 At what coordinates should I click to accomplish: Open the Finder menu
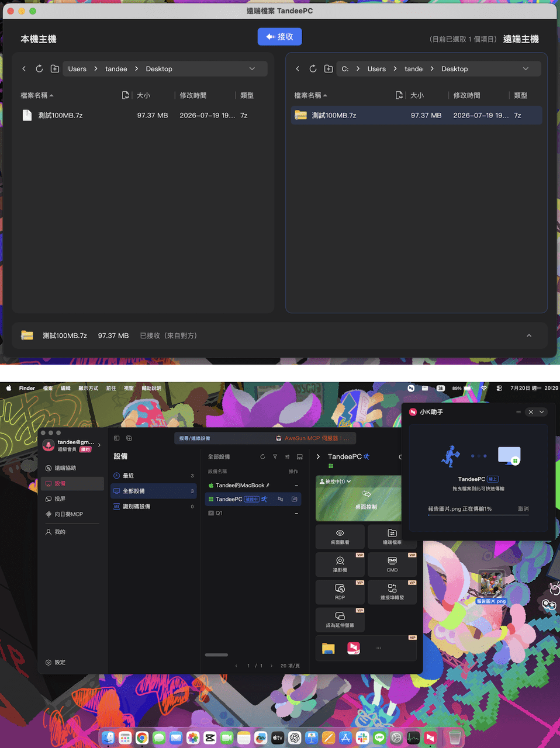pos(27,388)
